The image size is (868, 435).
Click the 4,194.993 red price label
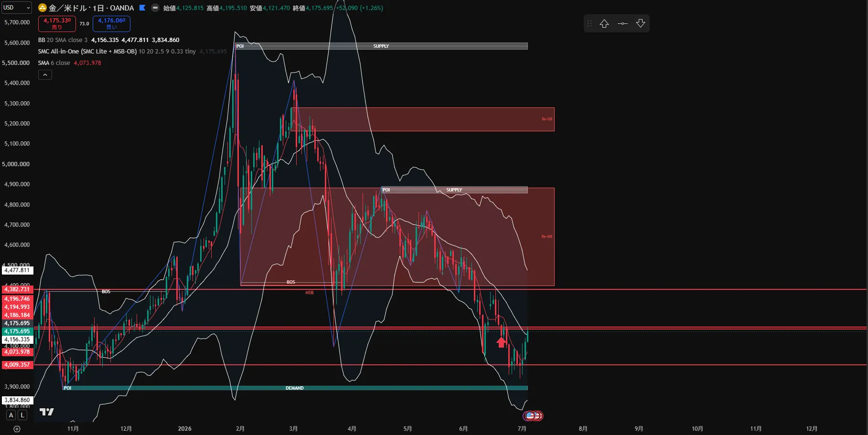(x=17, y=307)
